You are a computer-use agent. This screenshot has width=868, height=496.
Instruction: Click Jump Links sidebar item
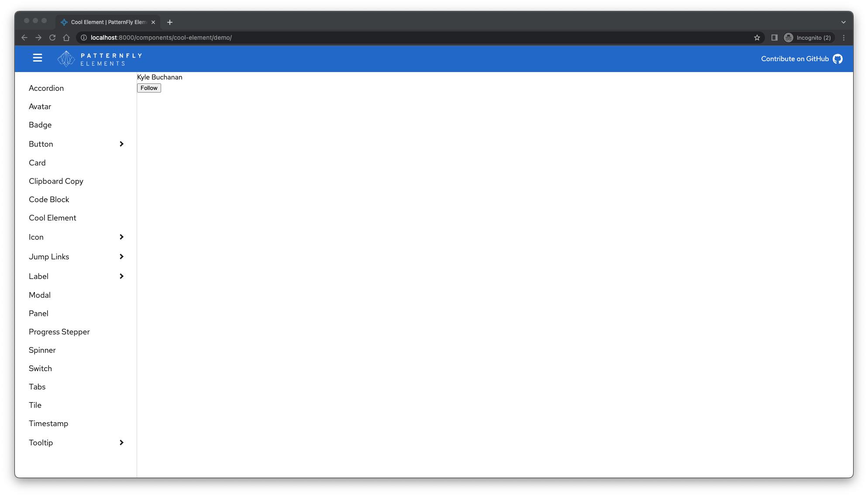click(49, 256)
